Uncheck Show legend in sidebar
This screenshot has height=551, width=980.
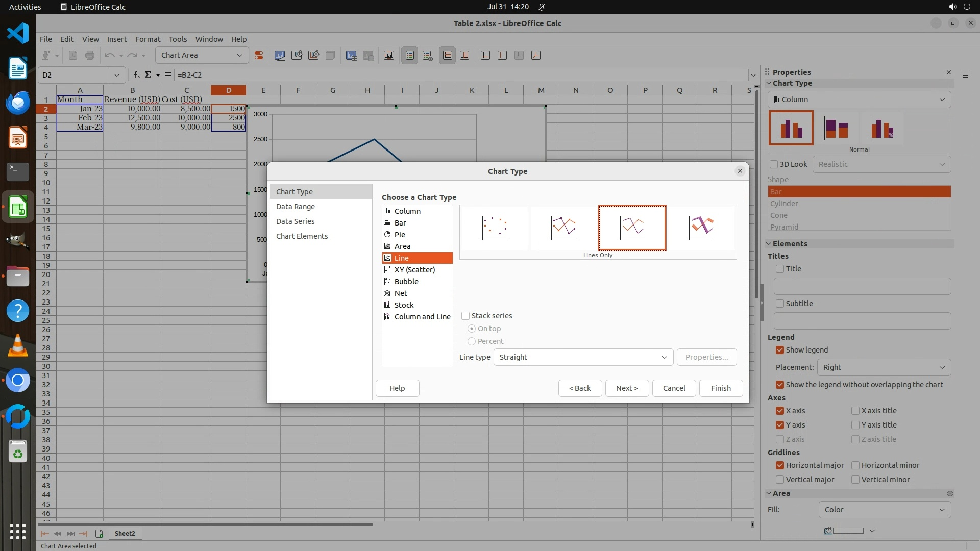780,350
